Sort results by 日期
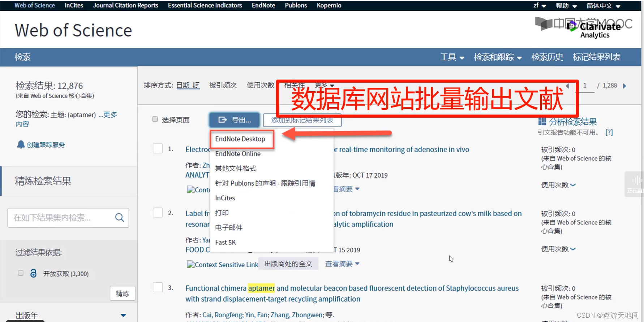The width and height of the screenshot is (644, 322). point(183,85)
